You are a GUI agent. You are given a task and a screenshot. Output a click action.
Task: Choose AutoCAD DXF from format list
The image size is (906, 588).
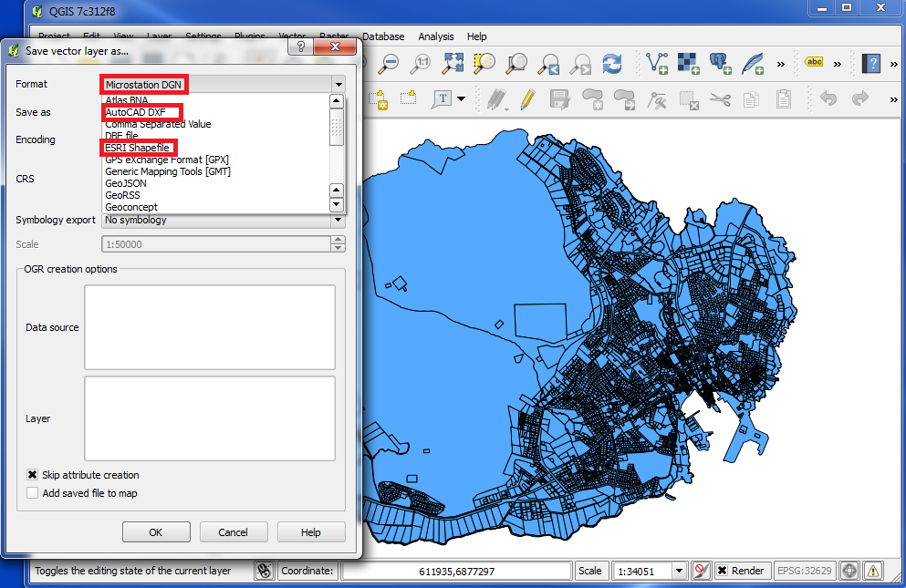coord(135,112)
